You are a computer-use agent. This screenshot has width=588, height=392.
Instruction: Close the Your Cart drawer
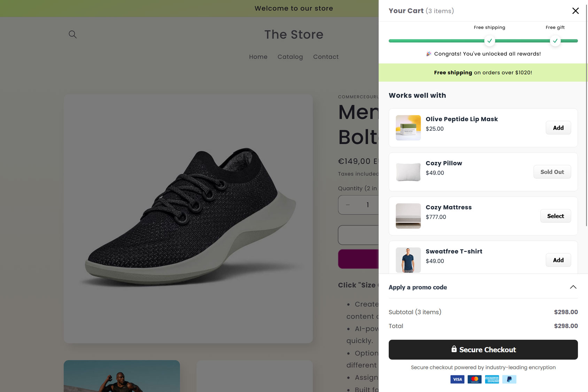[575, 11]
